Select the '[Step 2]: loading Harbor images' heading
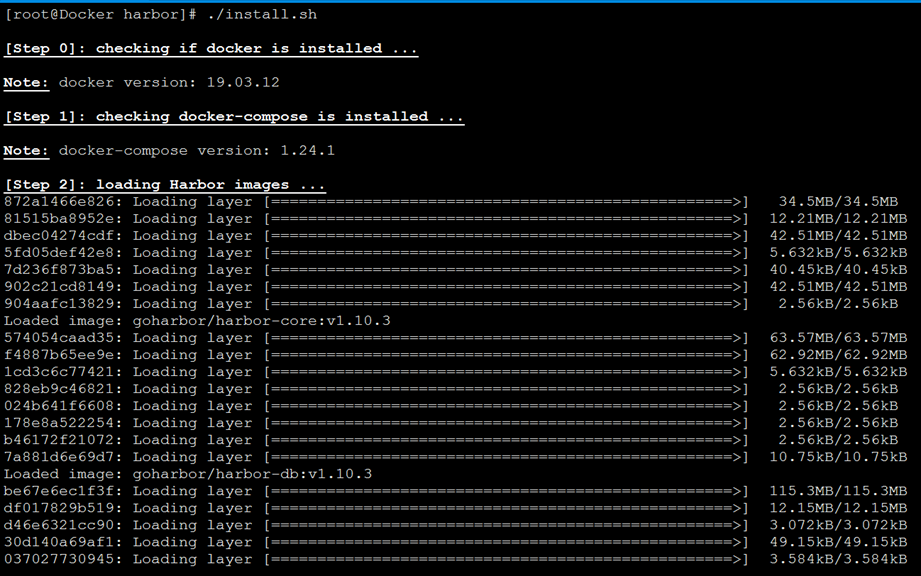 click(x=164, y=185)
